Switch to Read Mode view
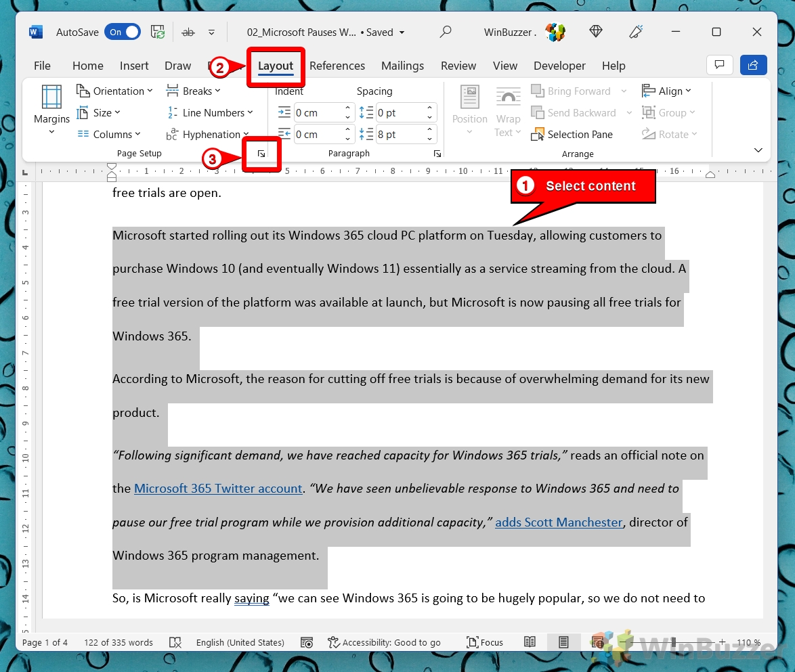This screenshot has width=795, height=672. pos(530,642)
